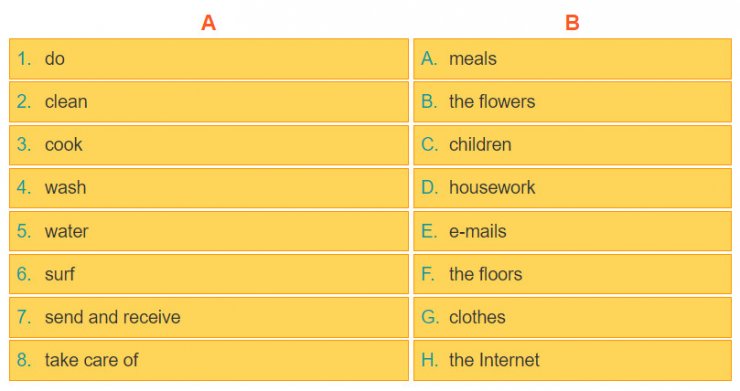Click the letter H label beside 'the Internet'
Viewport: 740px width, 391px height.
point(429,360)
